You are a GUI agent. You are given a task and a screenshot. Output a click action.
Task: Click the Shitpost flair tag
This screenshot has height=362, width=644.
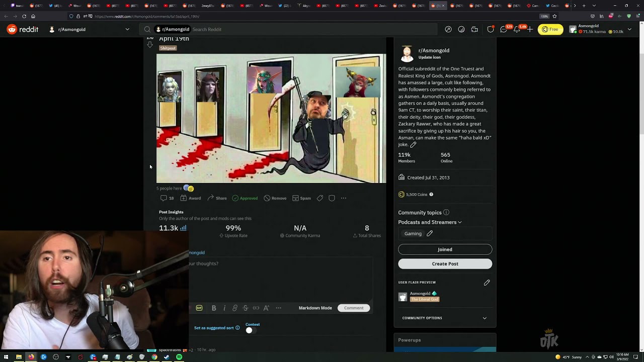(x=168, y=48)
